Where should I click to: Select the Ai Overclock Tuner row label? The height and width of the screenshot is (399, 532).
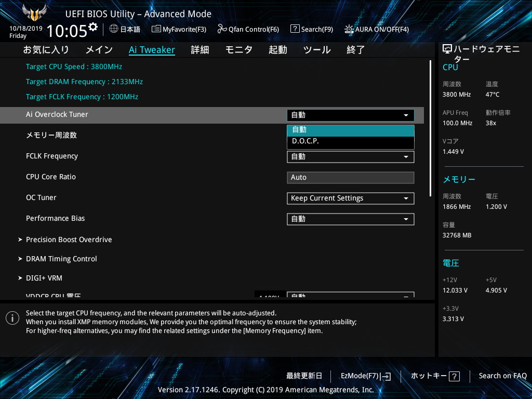coord(57,115)
